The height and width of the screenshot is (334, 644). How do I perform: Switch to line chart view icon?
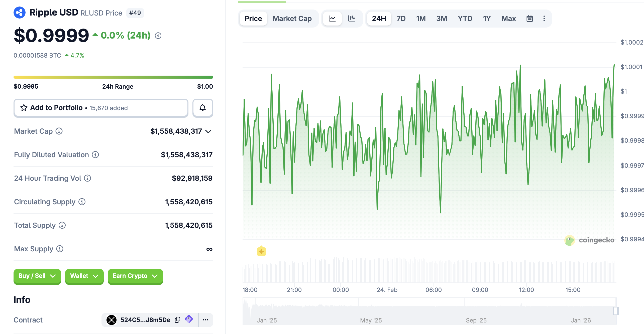[332, 19]
